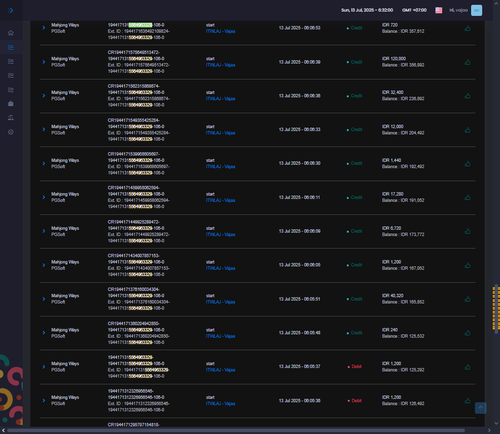Open the person icon below briefcase in sidebar
This screenshot has height=434, width=500.
tap(11, 118)
